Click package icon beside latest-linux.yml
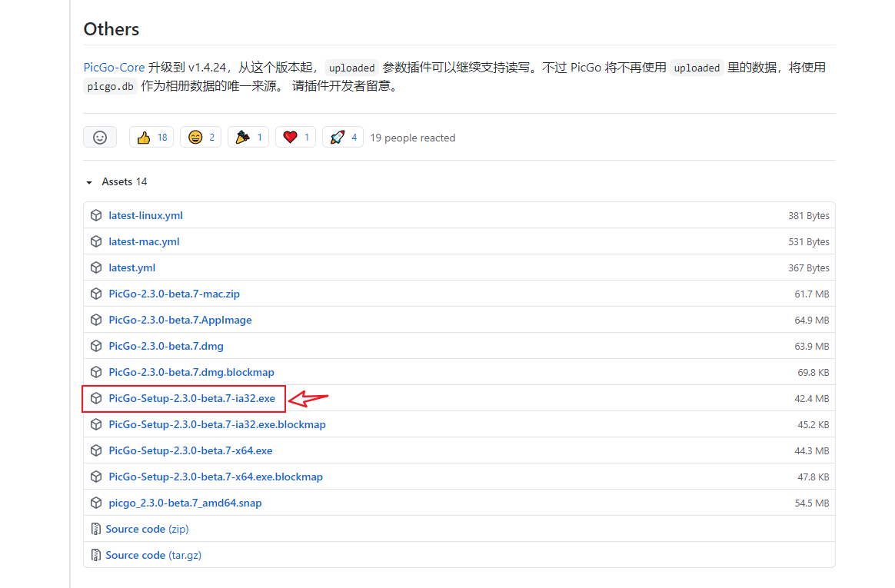This screenshot has width=895, height=588. pos(96,215)
